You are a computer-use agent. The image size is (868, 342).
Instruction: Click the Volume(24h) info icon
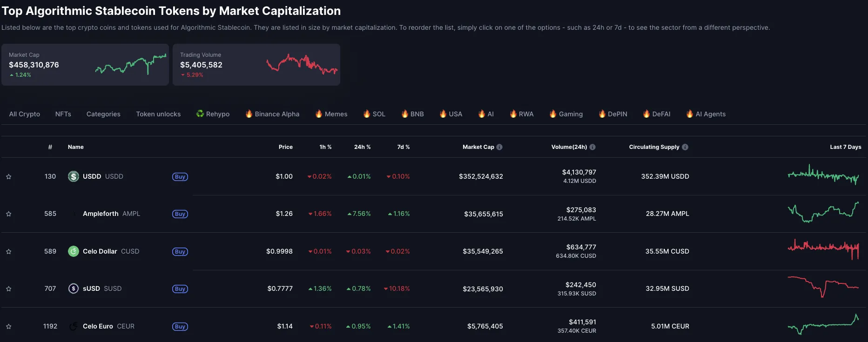click(592, 147)
